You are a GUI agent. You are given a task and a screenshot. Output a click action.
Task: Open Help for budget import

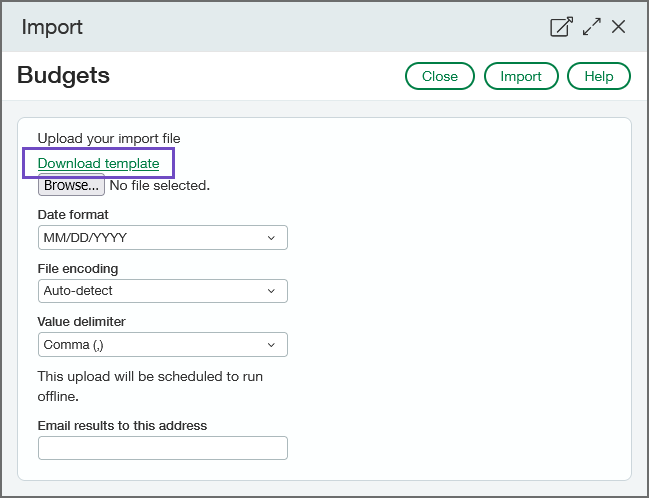[x=598, y=76]
